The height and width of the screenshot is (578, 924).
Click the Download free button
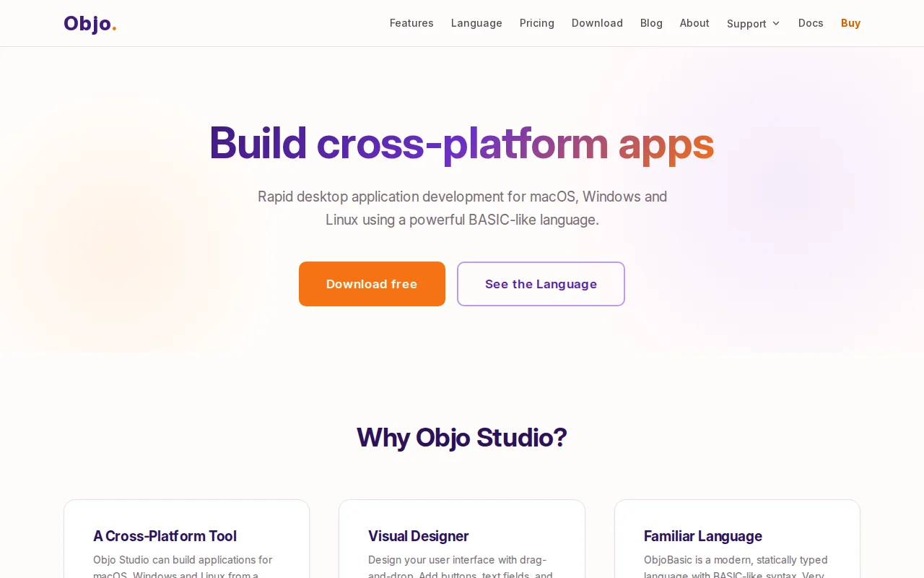[x=372, y=284]
